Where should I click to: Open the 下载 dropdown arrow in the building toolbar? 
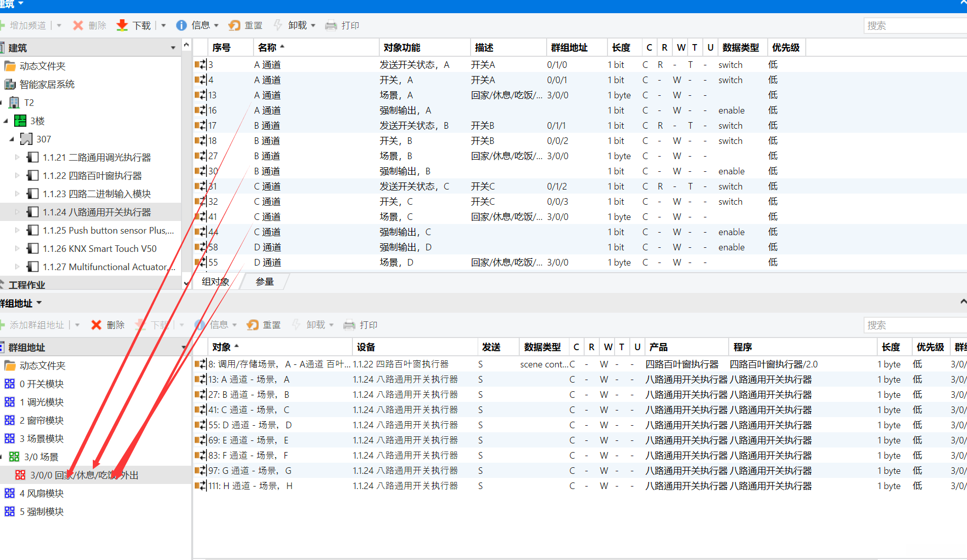[163, 25]
